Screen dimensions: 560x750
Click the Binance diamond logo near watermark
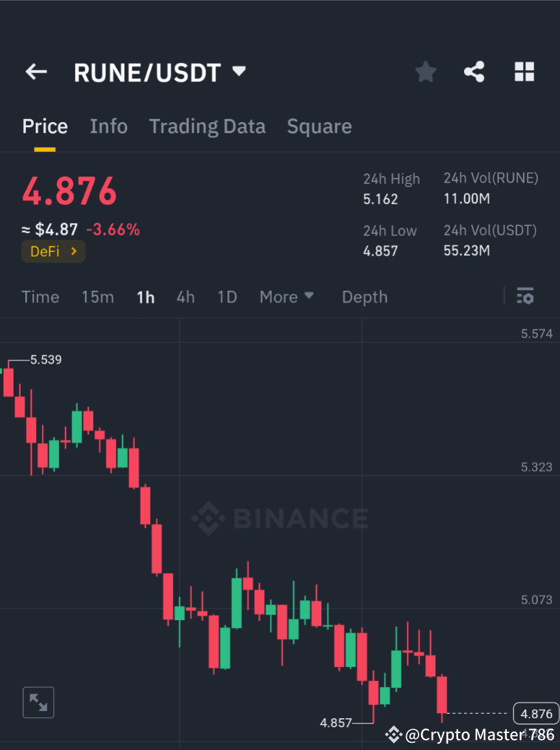coord(207,518)
